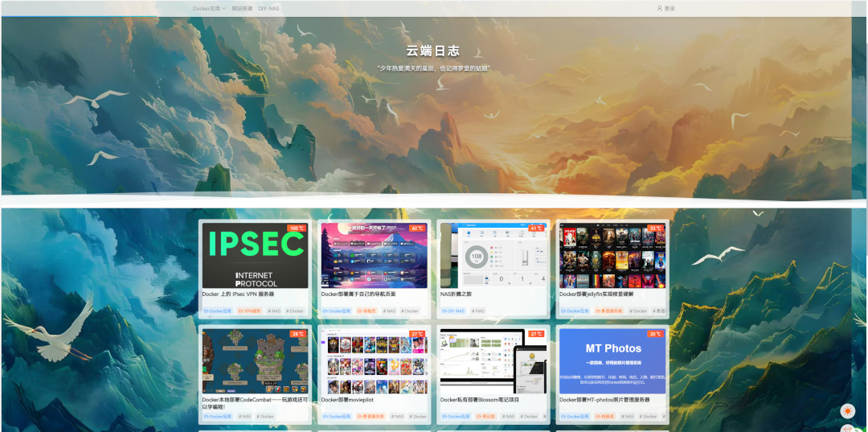Click Docker应用 category under MT-photos article
868x432 pixels.
(x=575, y=417)
